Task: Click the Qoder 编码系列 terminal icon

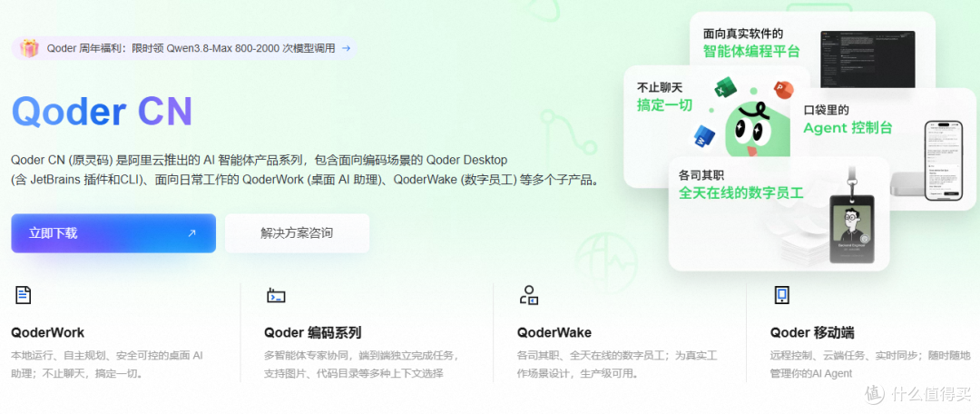Action: tap(276, 295)
